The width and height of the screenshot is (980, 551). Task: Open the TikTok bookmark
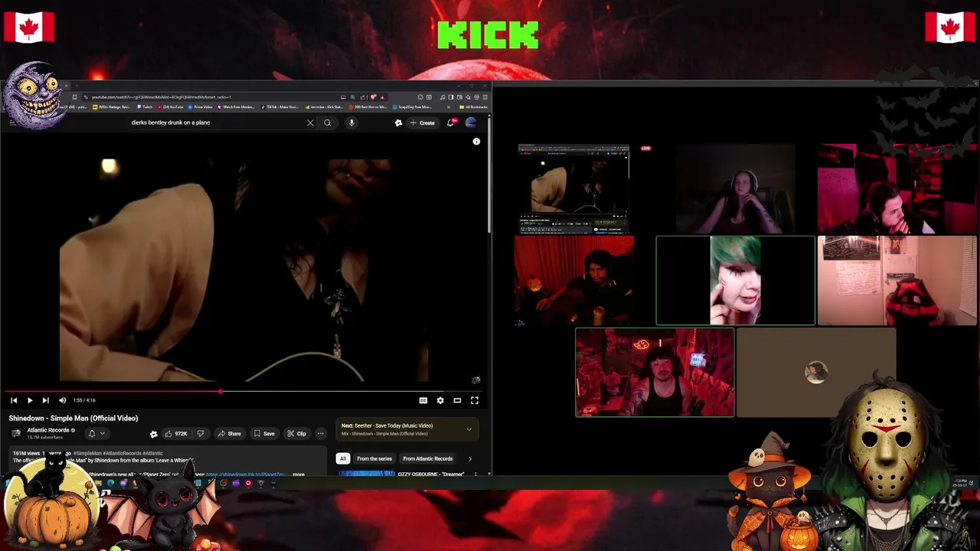[x=280, y=107]
